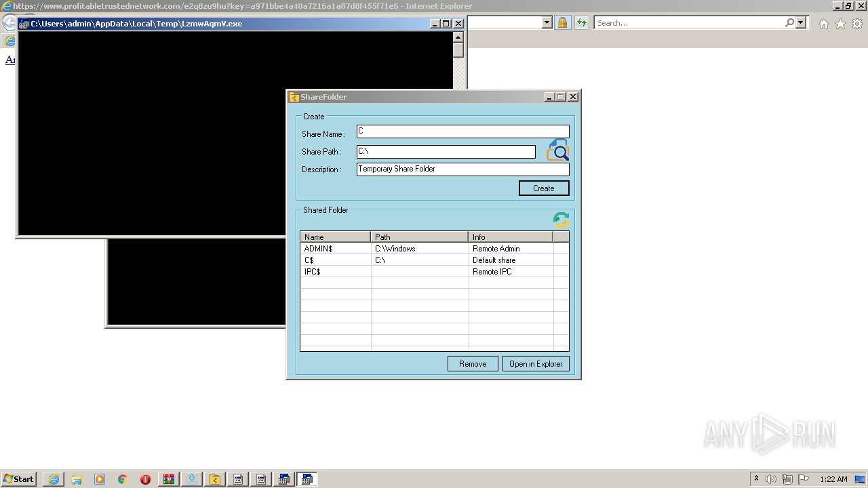Focus the Description input field

point(463,169)
